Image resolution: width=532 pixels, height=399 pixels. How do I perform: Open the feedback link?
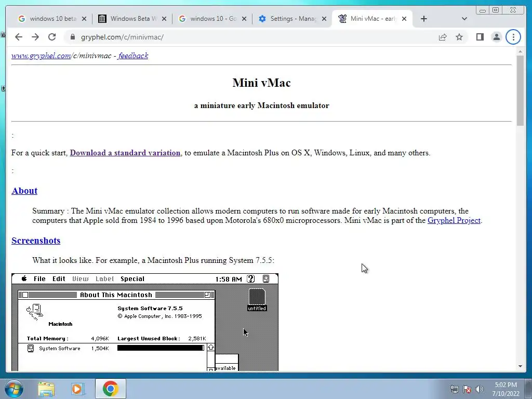tap(133, 56)
